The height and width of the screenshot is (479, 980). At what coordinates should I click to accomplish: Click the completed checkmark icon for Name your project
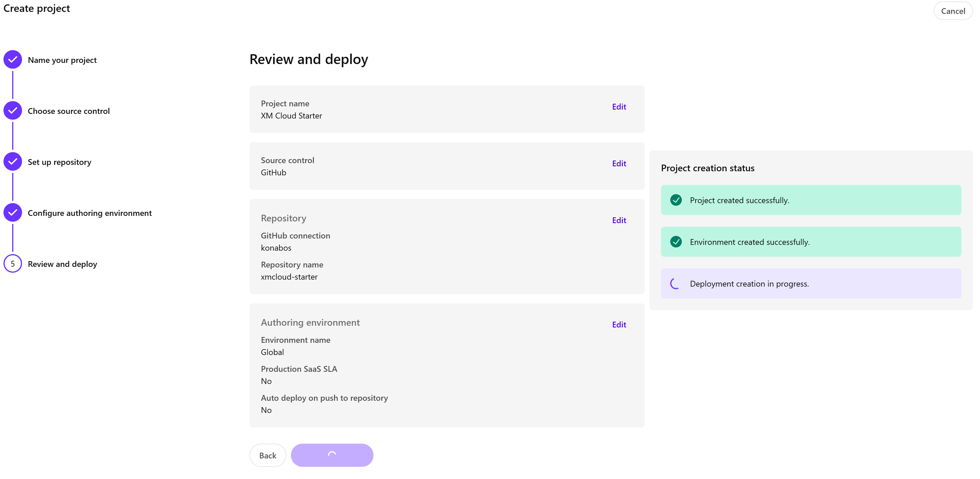pos(12,59)
